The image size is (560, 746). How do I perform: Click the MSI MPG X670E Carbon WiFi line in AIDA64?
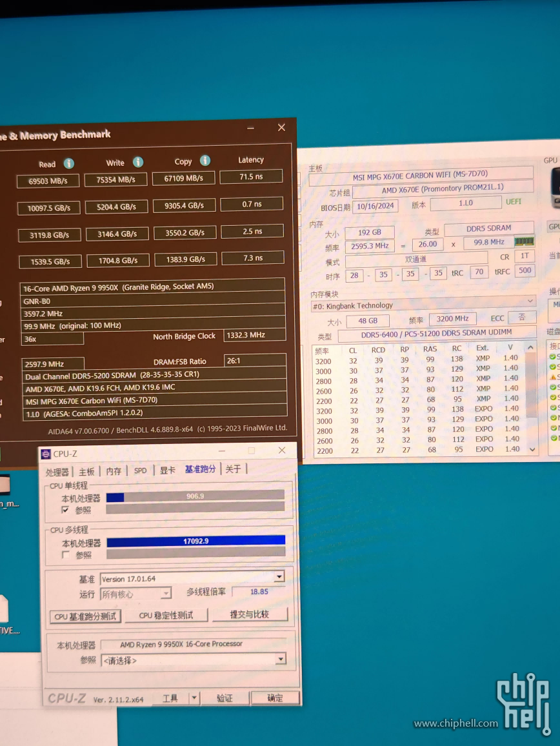(155, 401)
